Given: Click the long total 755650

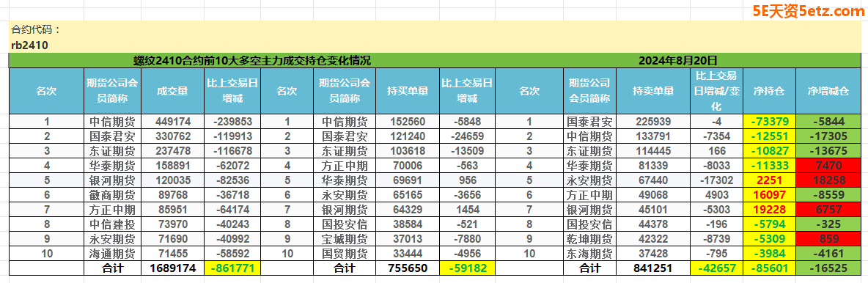Looking at the screenshot, I should coord(408,268).
